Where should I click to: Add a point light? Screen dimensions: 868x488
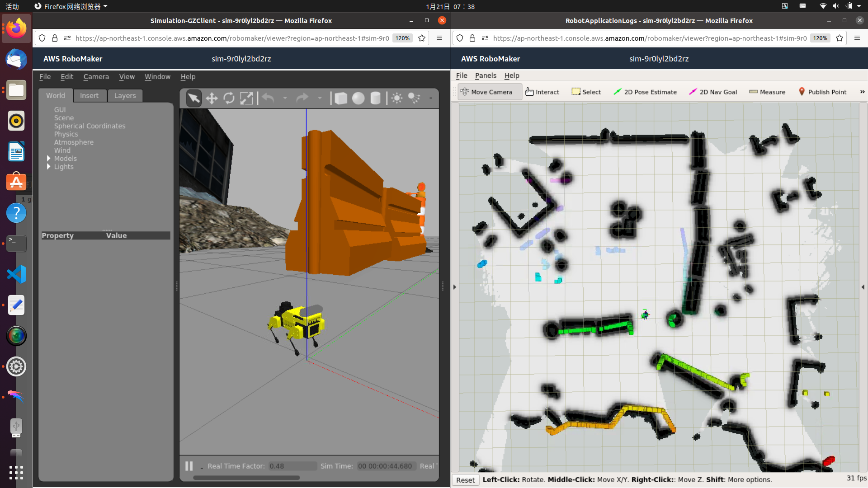pos(397,98)
